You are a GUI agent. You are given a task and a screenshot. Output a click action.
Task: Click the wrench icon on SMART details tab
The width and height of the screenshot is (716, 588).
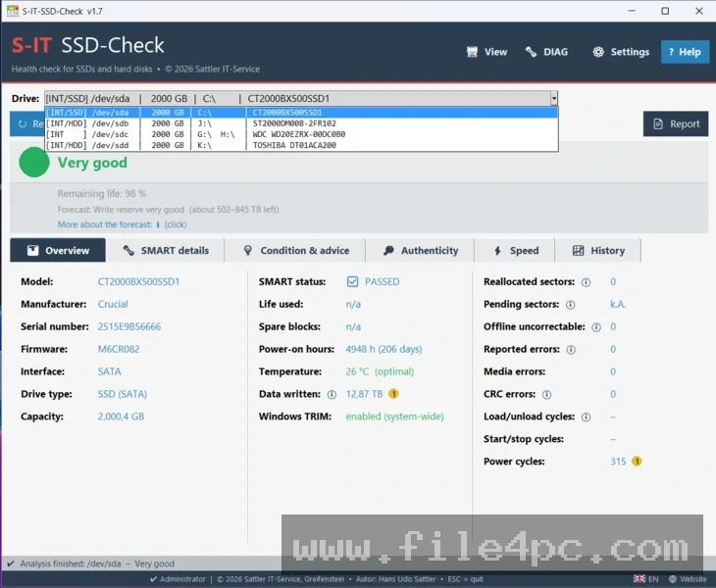128,251
